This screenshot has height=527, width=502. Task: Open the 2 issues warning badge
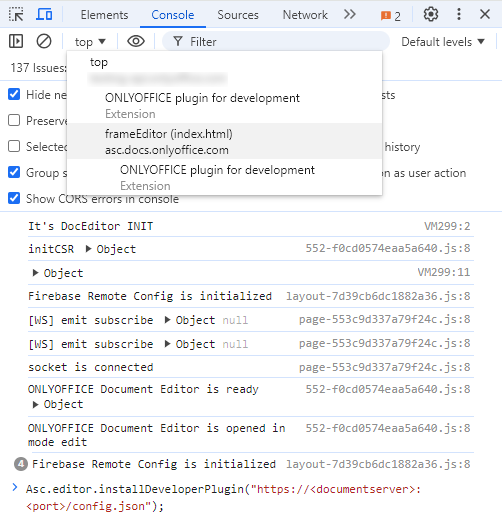(x=390, y=16)
